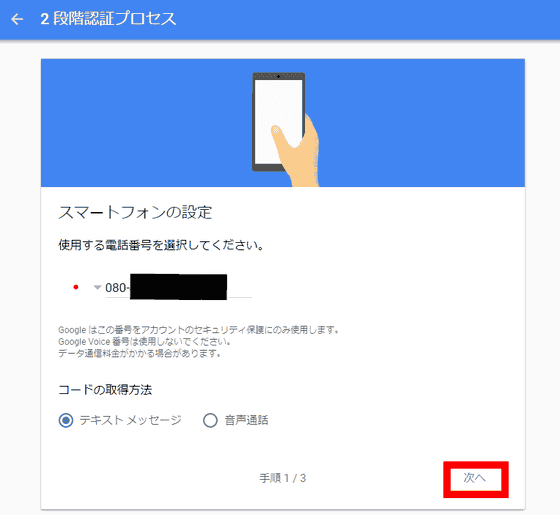Click the コードの取得方法 section label
The width and height of the screenshot is (560, 515).
[x=105, y=389]
